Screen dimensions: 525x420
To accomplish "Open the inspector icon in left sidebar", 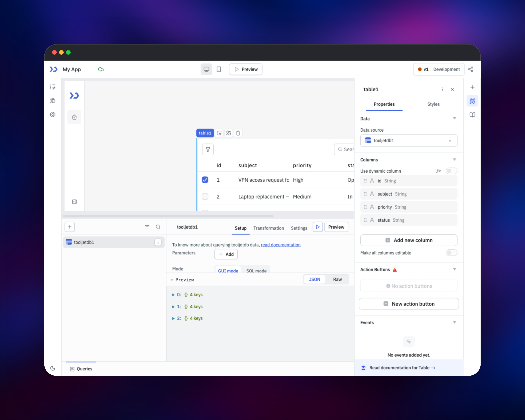I will click(x=53, y=87).
